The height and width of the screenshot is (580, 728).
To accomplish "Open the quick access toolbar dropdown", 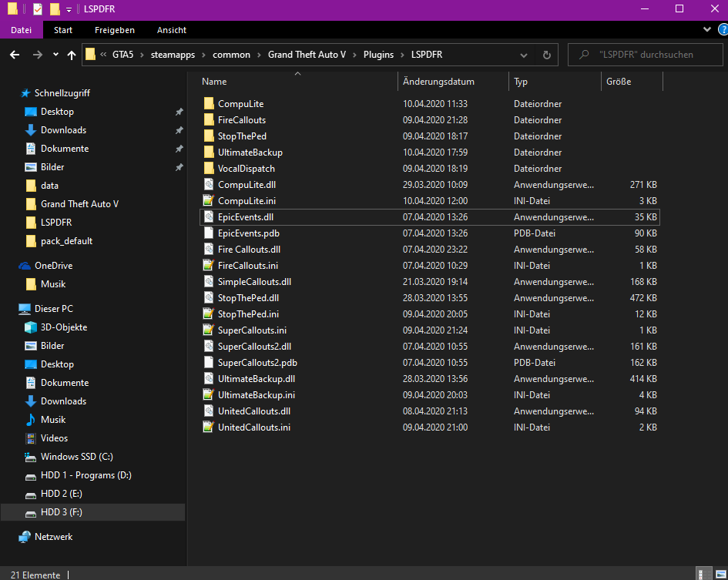I will pyautogui.click(x=69, y=9).
